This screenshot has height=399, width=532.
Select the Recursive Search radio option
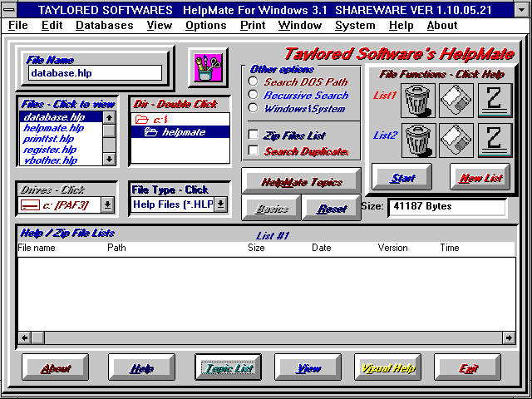(x=253, y=95)
